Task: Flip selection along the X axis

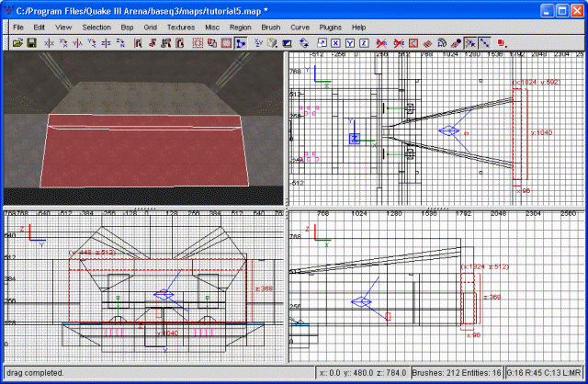Action: (x=49, y=43)
